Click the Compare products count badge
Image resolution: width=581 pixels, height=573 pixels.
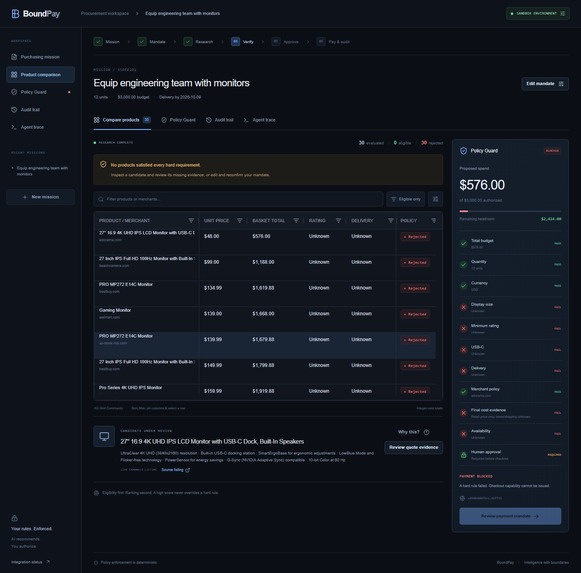[x=147, y=120]
